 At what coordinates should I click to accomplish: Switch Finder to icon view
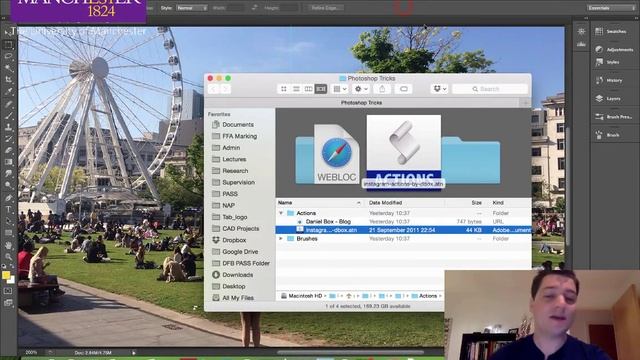[x=284, y=89]
